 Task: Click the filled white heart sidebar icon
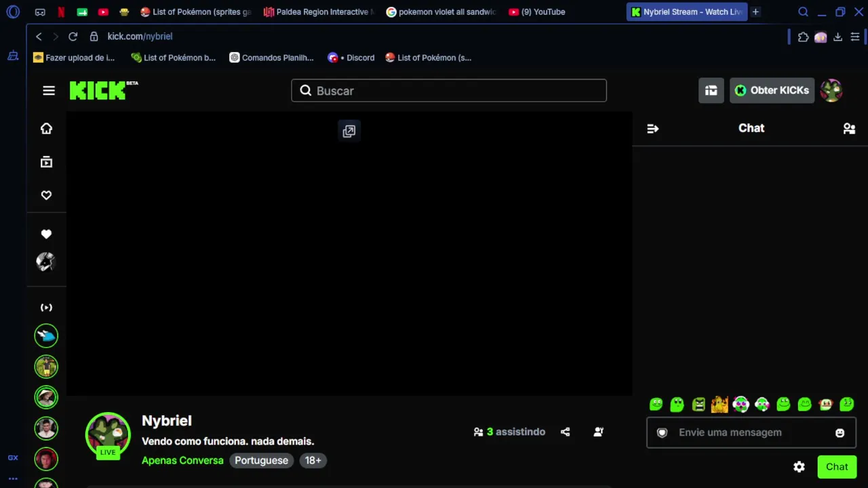pyautogui.click(x=46, y=234)
